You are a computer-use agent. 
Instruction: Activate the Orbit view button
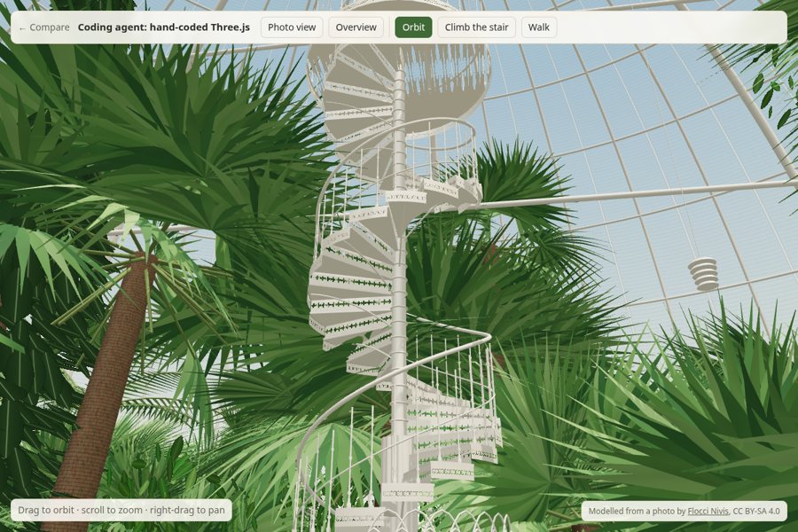(x=413, y=27)
